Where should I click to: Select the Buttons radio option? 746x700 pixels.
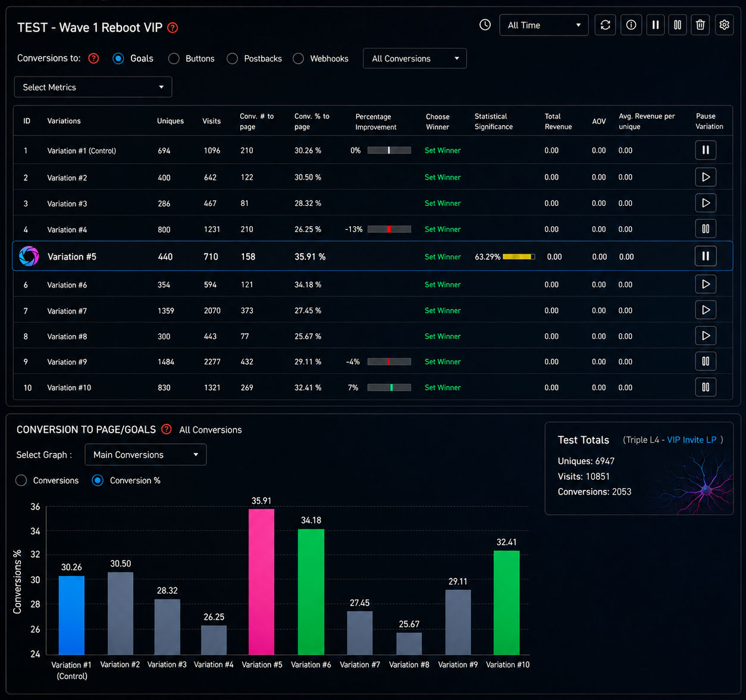(x=174, y=58)
